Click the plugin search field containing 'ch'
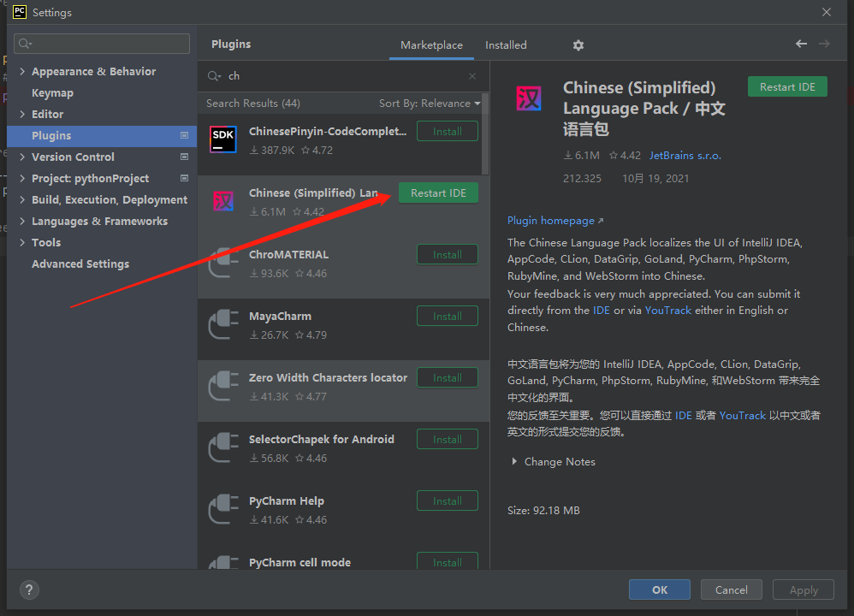 tap(343, 76)
